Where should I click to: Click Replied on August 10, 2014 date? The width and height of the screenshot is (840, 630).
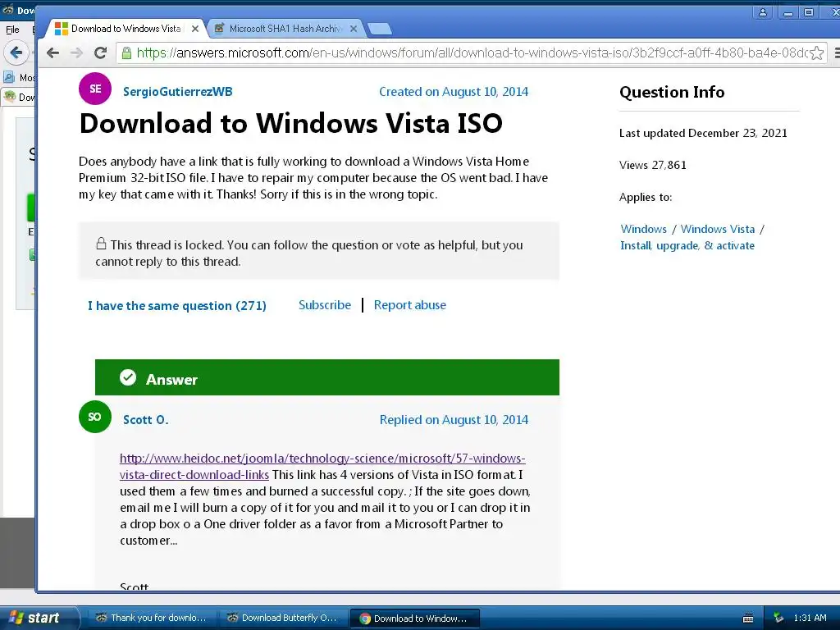tap(454, 419)
